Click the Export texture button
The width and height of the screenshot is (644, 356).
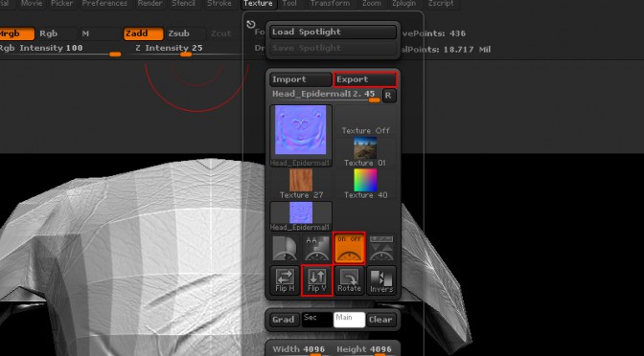(365, 79)
